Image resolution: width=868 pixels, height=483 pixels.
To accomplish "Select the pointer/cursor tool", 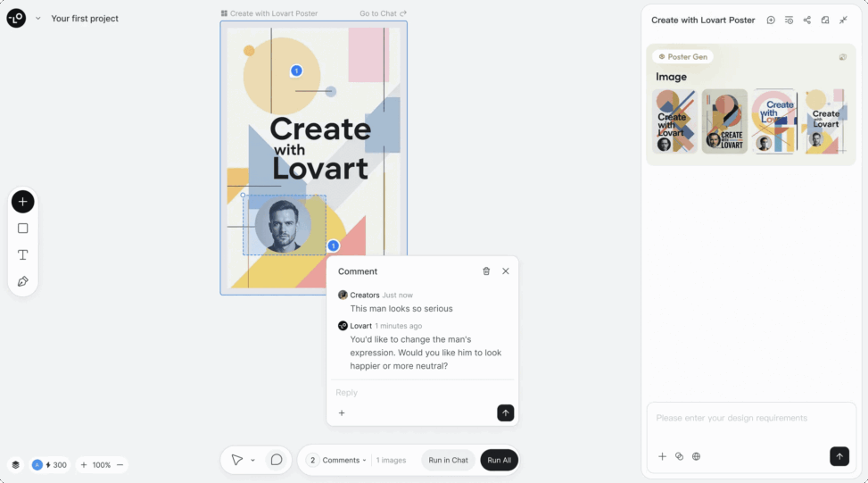I will click(x=237, y=460).
